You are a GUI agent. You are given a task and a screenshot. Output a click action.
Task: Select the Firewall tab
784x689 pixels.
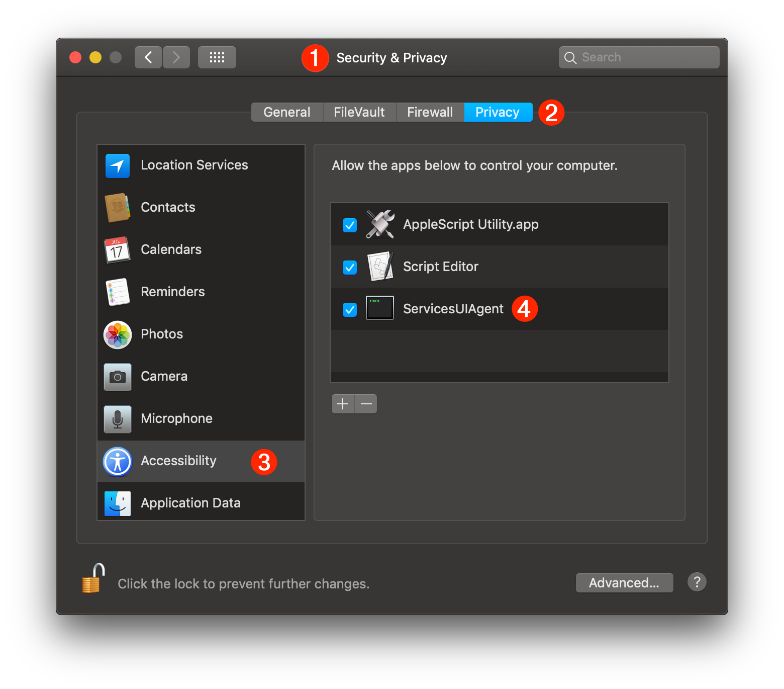point(430,112)
